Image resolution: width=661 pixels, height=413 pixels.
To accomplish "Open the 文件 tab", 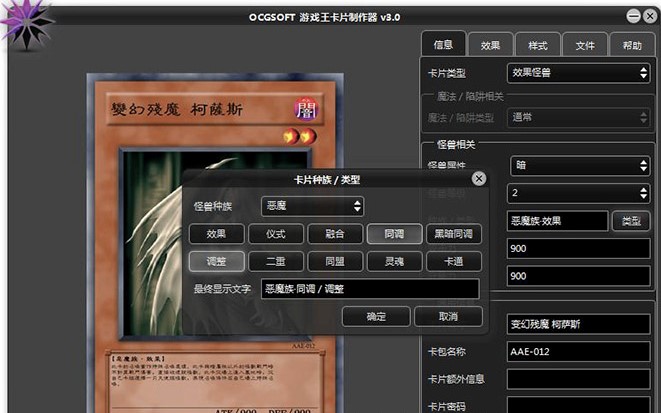I will click(585, 45).
